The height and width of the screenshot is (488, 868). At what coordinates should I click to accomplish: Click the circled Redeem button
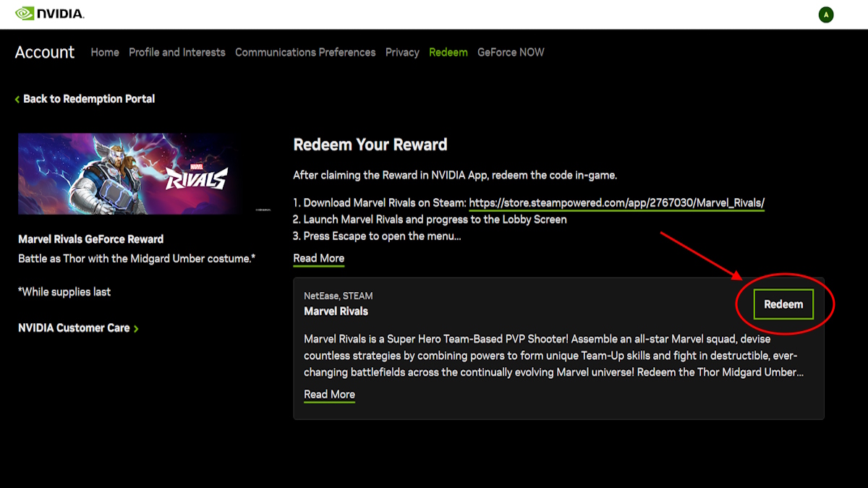click(x=783, y=304)
